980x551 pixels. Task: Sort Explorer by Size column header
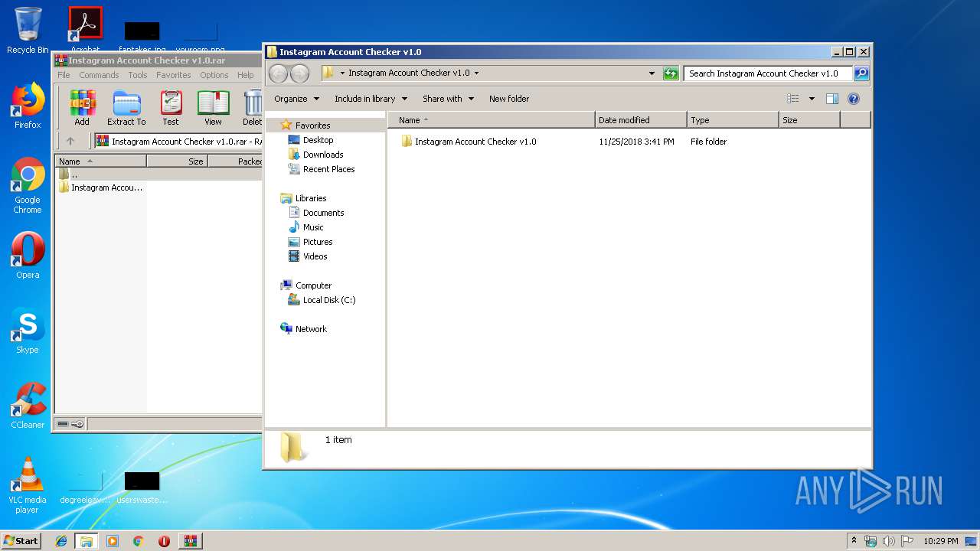pyautogui.click(x=809, y=120)
